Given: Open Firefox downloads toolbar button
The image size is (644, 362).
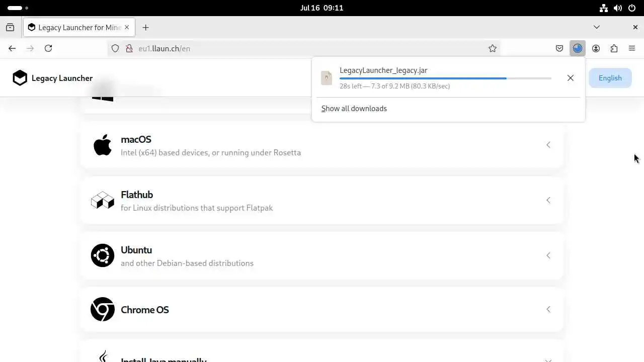Looking at the screenshot, I should (578, 48).
